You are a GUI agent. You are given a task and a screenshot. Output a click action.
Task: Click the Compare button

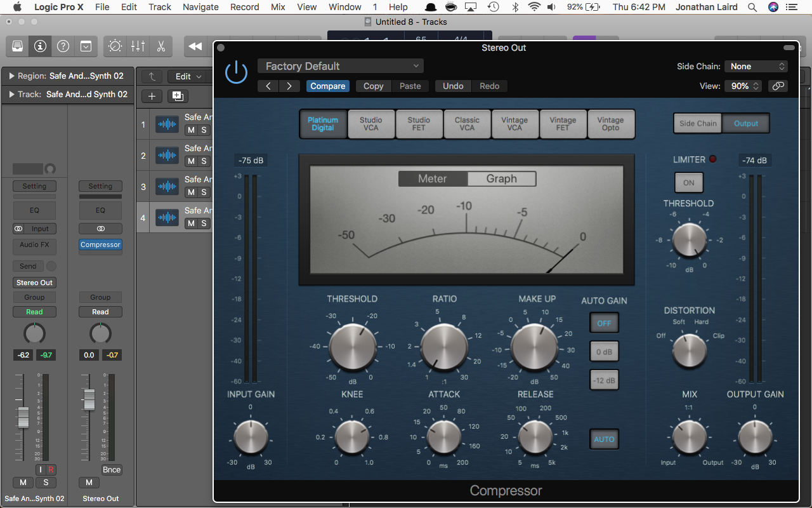coord(328,86)
